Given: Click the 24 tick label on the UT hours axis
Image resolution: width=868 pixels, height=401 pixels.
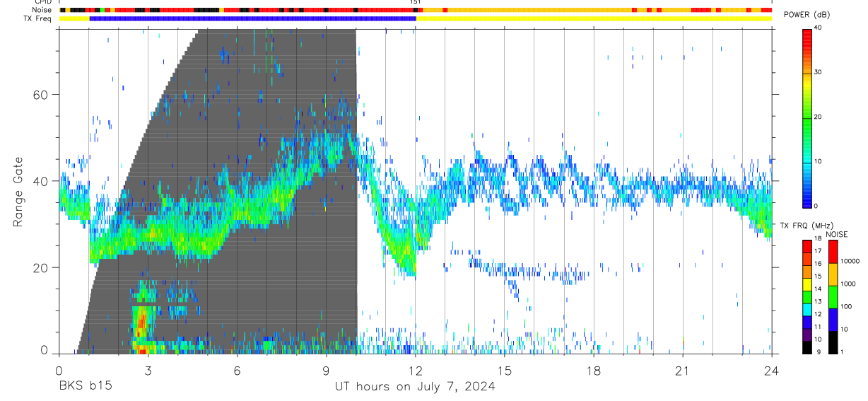Looking at the screenshot, I should [x=772, y=371].
